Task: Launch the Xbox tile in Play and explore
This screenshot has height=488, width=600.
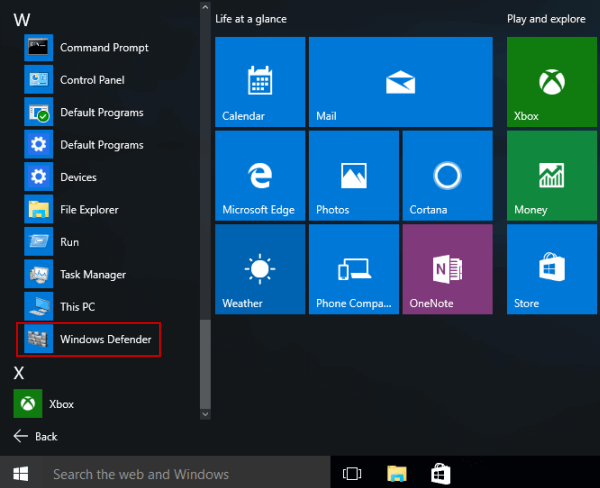Action: [552, 83]
